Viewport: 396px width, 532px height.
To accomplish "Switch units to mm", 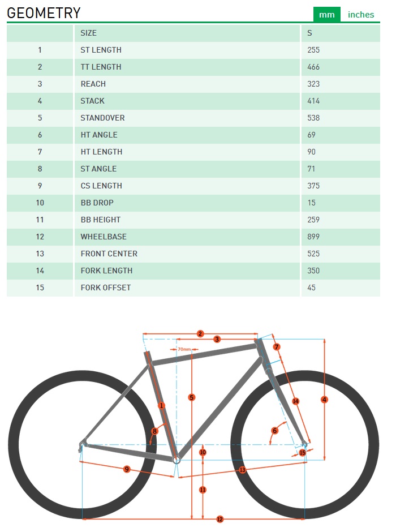I will tap(327, 15).
